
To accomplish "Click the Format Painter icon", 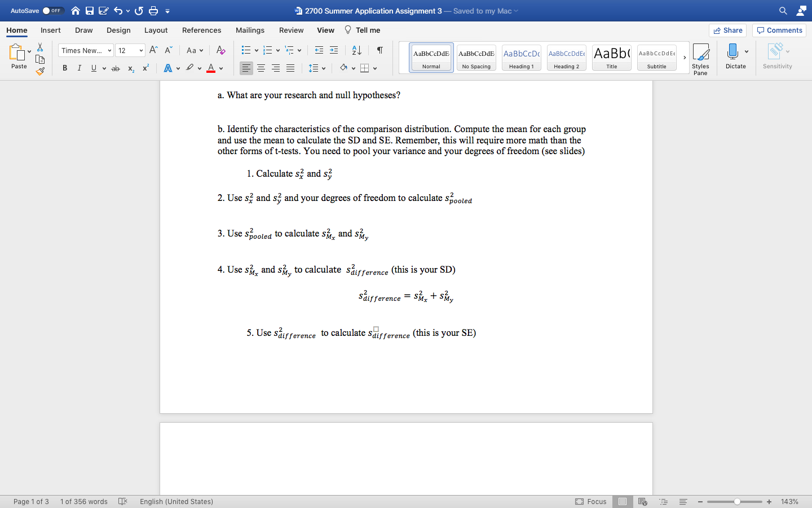I will pos(39,71).
